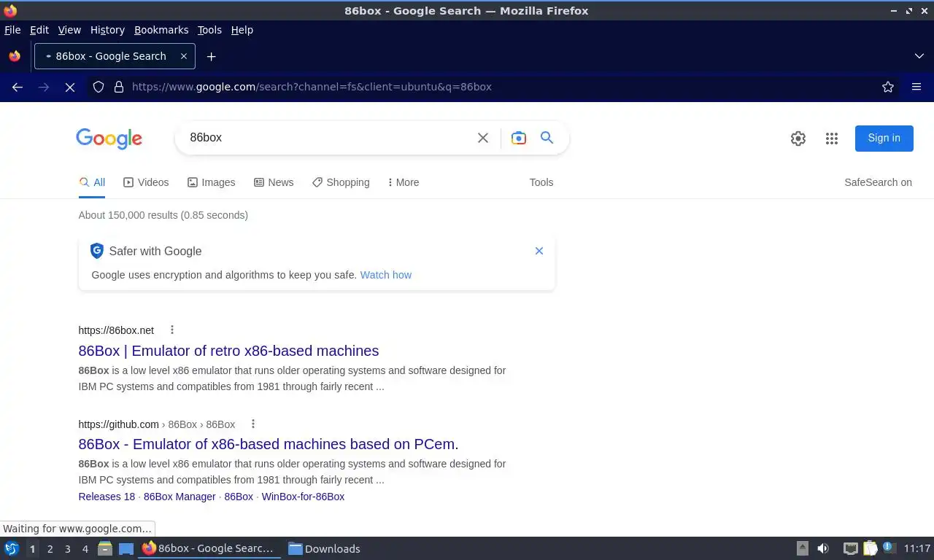The height and width of the screenshot is (560, 934).
Task: Open the Releases 18 sitelink
Action: pyautogui.click(x=107, y=497)
